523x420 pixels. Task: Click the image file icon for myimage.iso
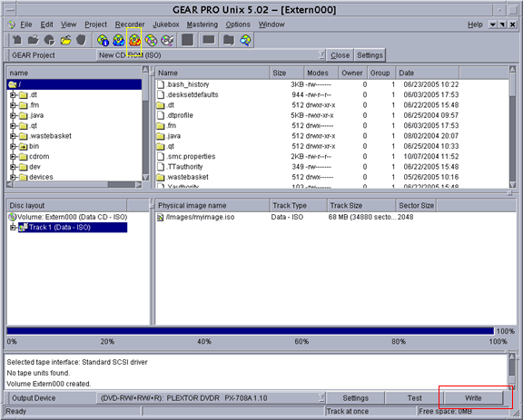pos(161,218)
